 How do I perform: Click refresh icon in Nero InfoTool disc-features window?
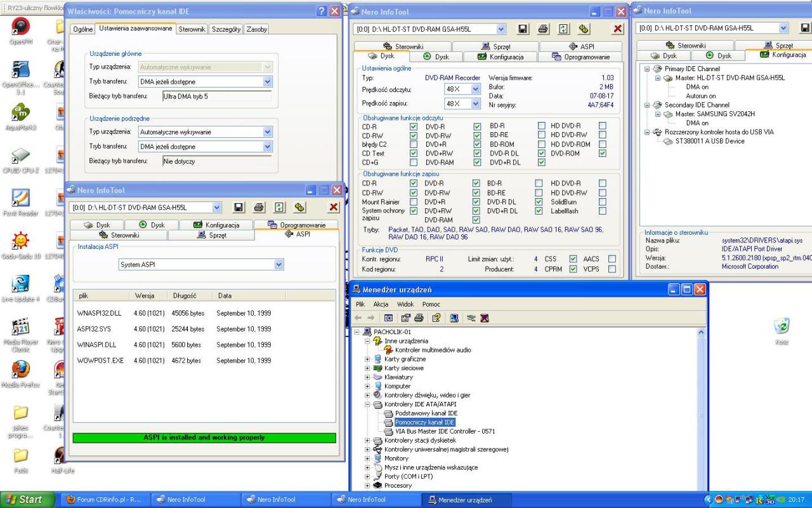coord(563,29)
